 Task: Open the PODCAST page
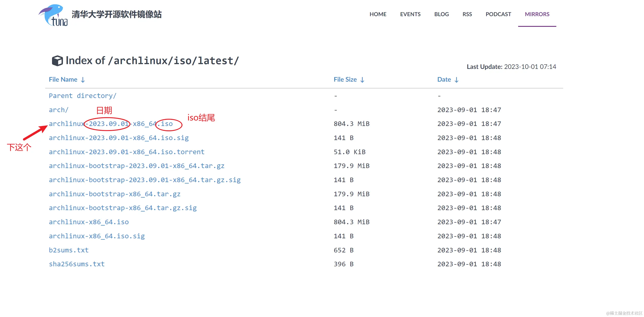(x=498, y=14)
